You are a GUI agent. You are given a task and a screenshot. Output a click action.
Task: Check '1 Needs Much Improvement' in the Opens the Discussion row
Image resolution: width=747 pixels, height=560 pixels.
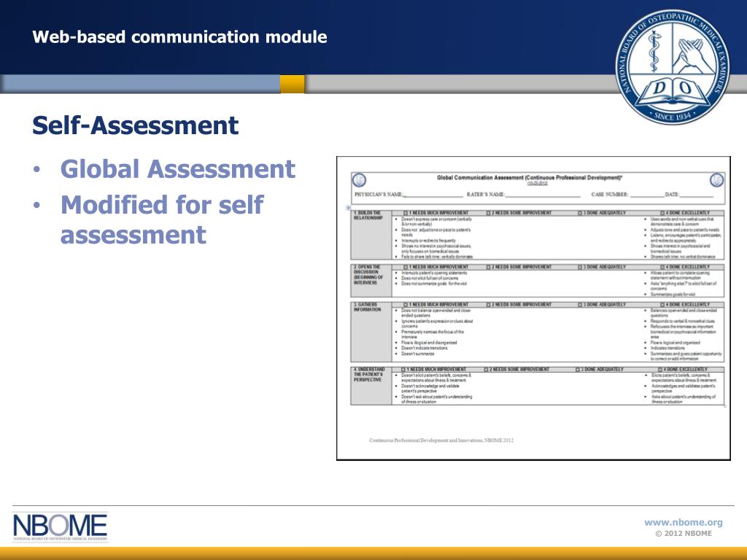[x=406, y=267]
